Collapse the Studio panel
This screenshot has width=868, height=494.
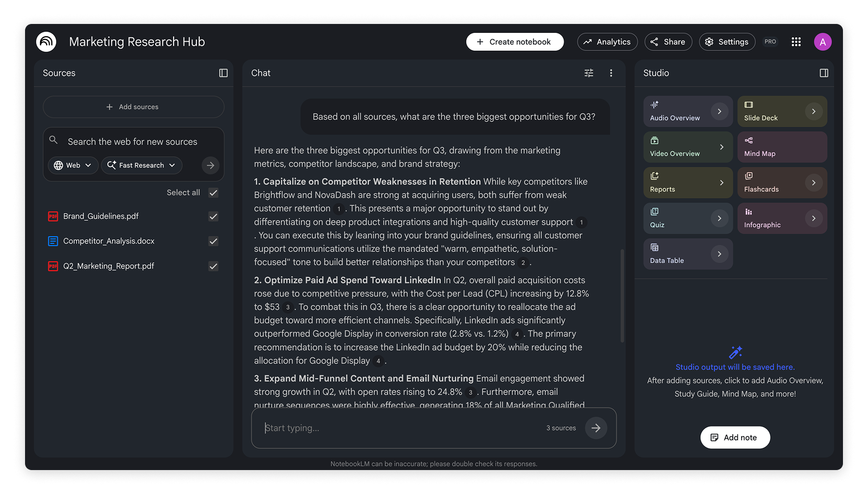823,73
